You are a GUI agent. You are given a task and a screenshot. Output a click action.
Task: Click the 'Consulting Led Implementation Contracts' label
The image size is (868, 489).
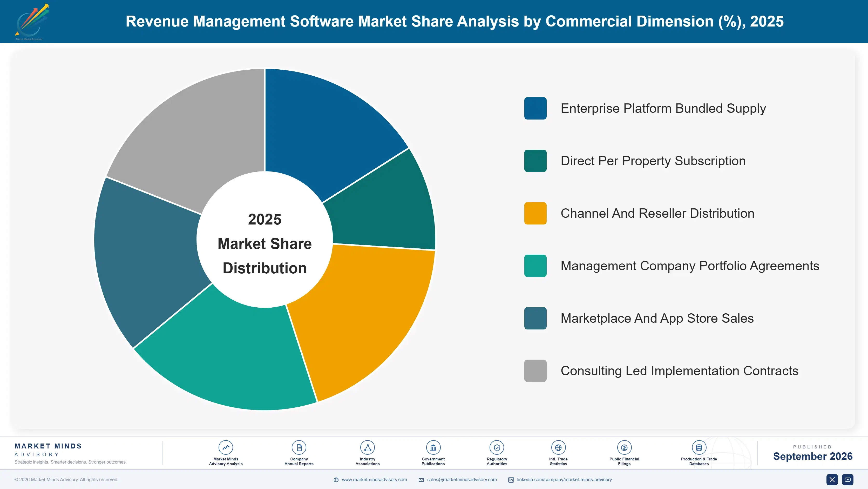(x=679, y=371)
